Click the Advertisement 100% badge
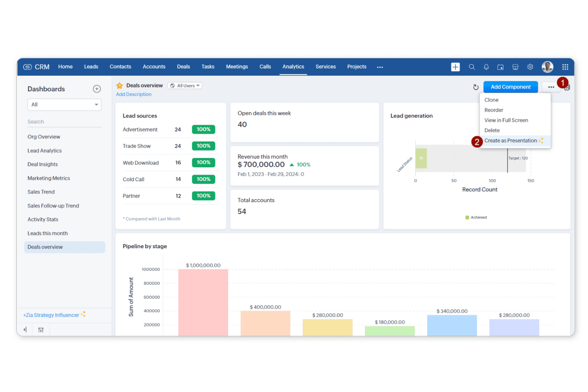Viewport: 588px width, 392px height. 203,129
